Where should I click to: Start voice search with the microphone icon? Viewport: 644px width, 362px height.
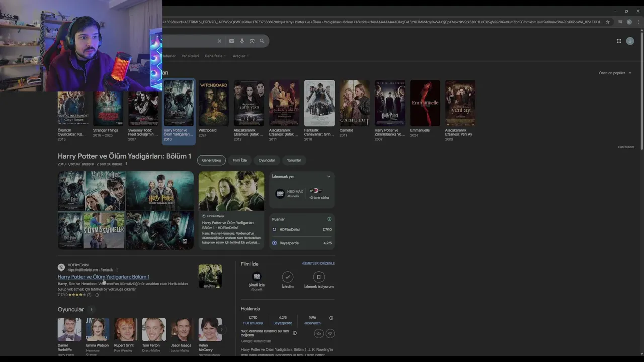[242, 41]
